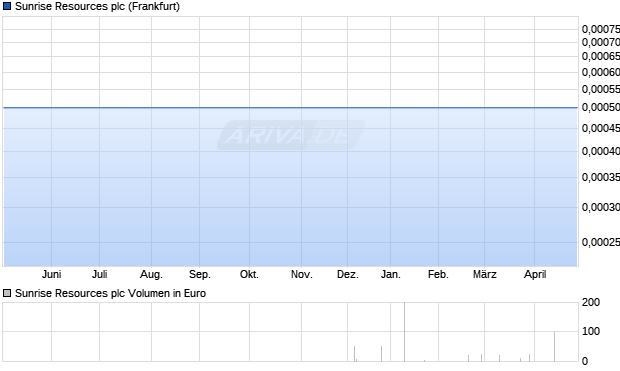This screenshot has width=620, height=371.
Task: Click the 'Nov.' month label
Action: coord(302,274)
